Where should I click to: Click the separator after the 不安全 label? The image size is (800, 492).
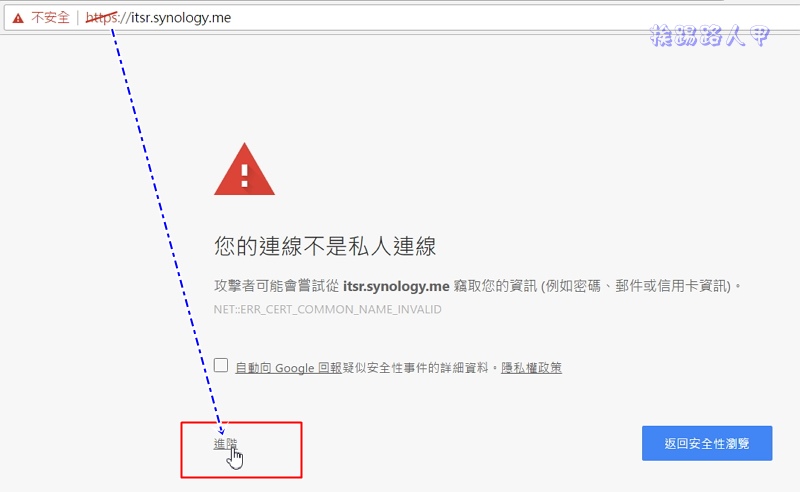tap(78, 18)
